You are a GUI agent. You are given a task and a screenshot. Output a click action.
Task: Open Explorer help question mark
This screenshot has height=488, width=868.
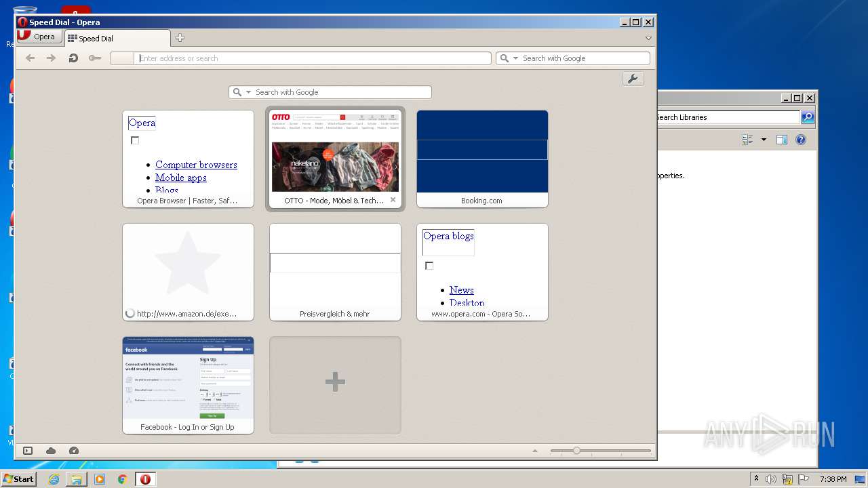click(801, 140)
